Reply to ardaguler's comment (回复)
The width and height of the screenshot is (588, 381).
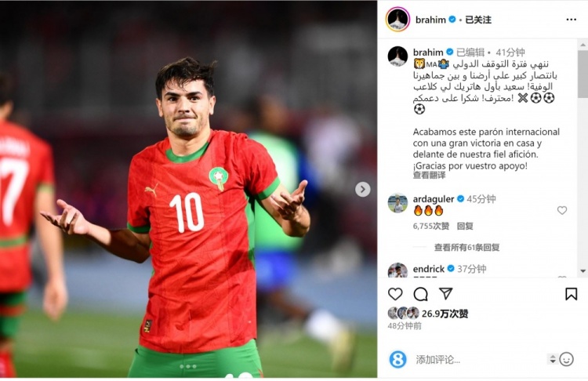coord(465,226)
